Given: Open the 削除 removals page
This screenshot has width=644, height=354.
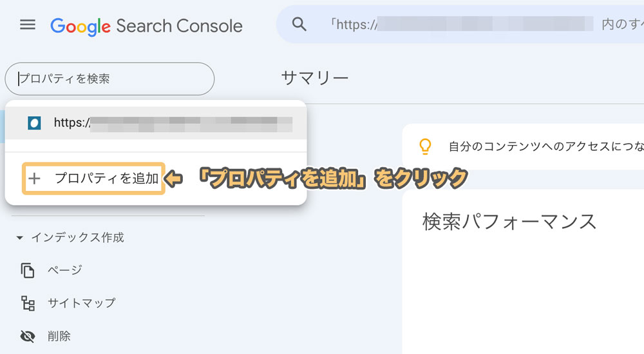Looking at the screenshot, I should click(59, 336).
